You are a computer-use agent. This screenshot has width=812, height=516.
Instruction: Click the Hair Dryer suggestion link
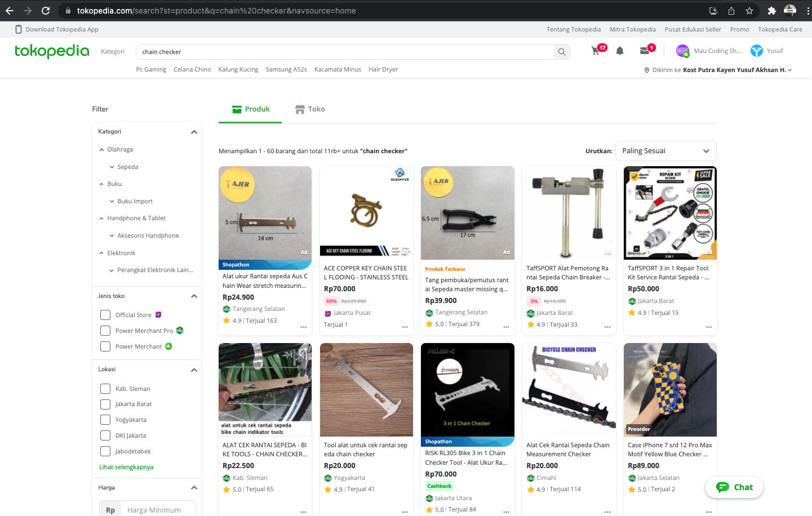[x=383, y=69]
